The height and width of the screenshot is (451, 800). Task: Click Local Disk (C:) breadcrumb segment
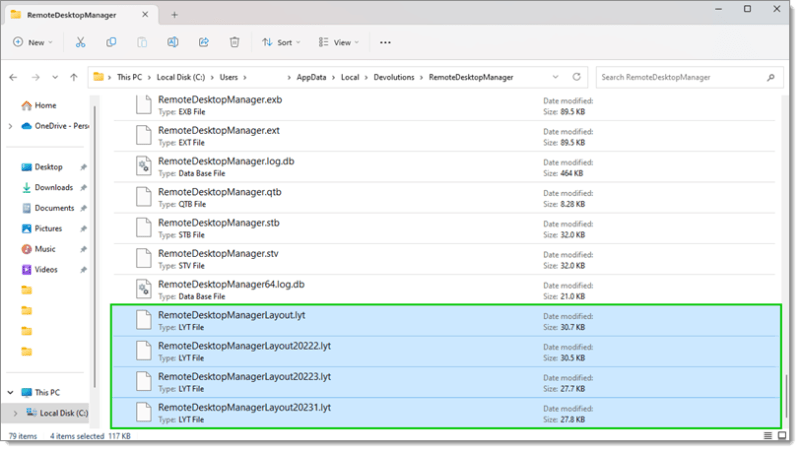(181, 78)
